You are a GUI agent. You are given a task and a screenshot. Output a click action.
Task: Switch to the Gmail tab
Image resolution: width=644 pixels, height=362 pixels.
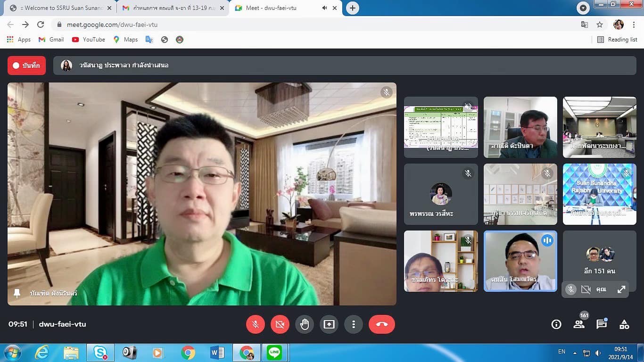pyautogui.click(x=170, y=8)
